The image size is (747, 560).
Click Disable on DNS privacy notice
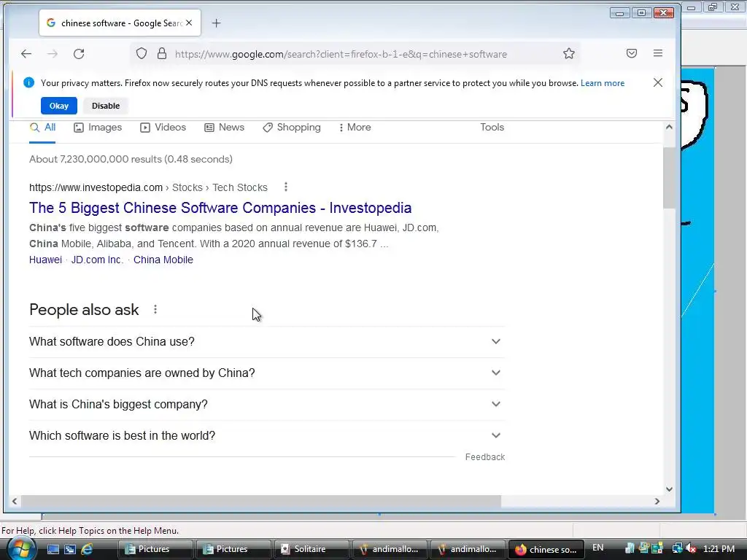pyautogui.click(x=106, y=106)
